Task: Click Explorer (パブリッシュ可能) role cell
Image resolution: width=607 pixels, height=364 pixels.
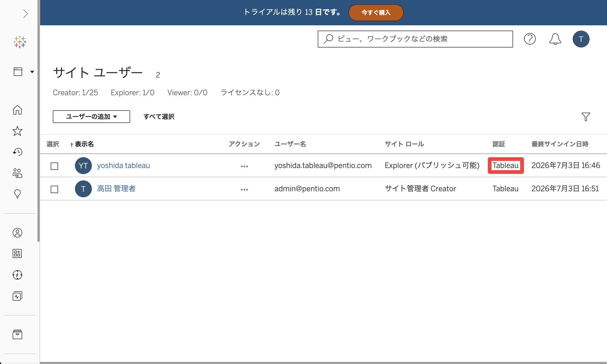Action: click(x=432, y=165)
